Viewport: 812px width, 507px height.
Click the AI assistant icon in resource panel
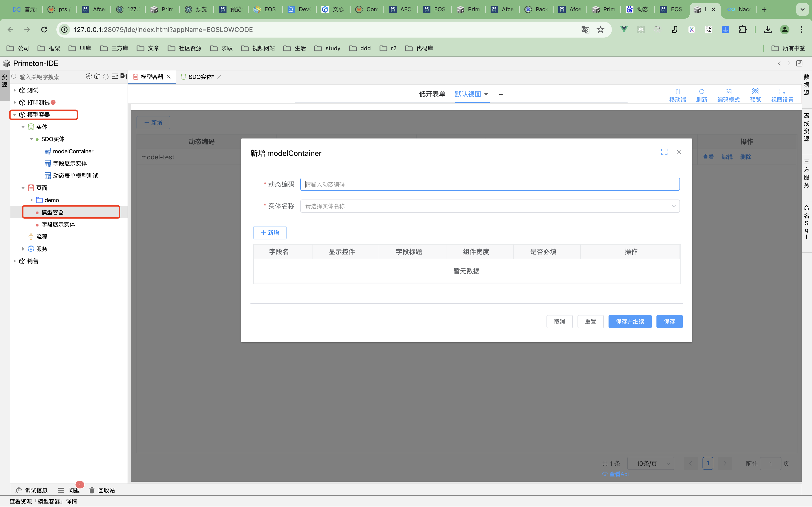point(89,76)
